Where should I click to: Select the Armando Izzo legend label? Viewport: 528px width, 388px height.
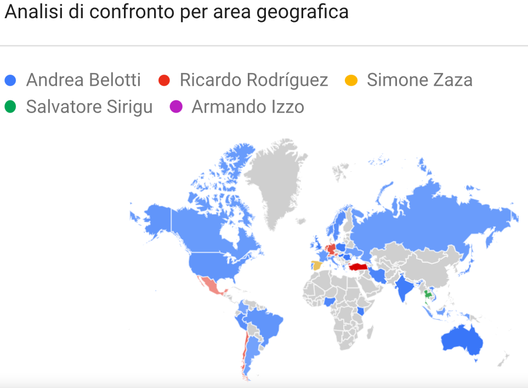click(x=248, y=107)
